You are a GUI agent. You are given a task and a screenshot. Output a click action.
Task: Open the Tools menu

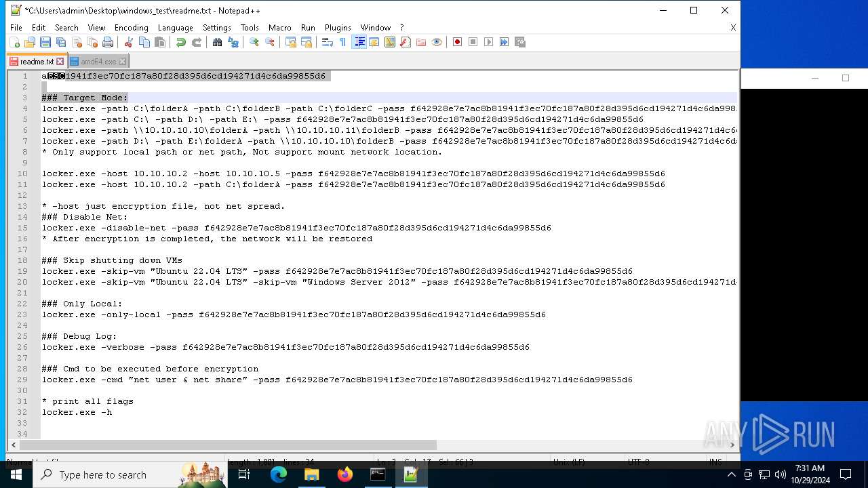coord(250,28)
